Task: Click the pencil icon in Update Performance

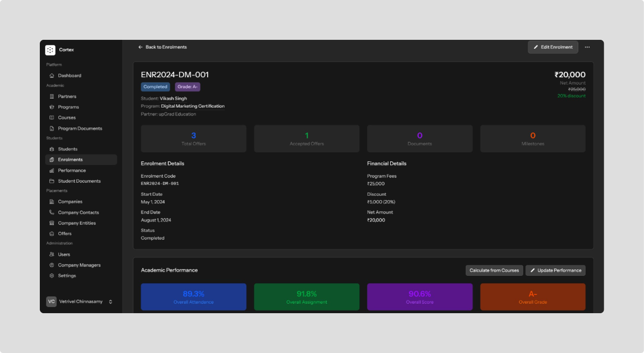Action: (x=533, y=270)
